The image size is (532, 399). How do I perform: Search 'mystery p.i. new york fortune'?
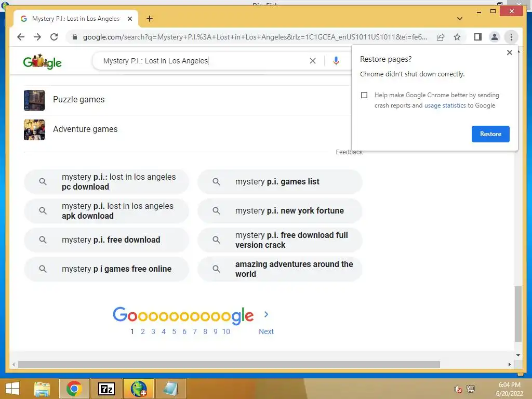tap(280, 211)
